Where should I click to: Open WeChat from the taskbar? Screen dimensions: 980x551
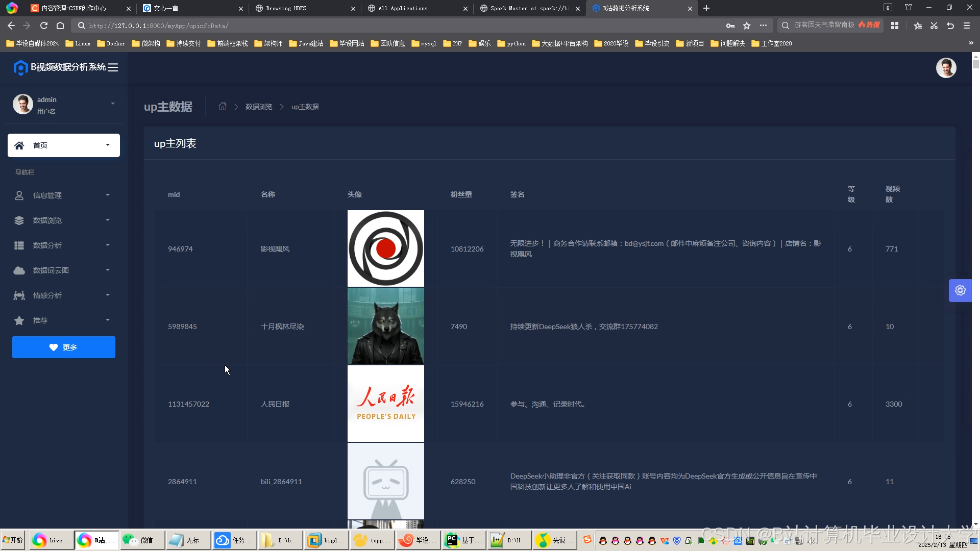[x=142, y=540]
